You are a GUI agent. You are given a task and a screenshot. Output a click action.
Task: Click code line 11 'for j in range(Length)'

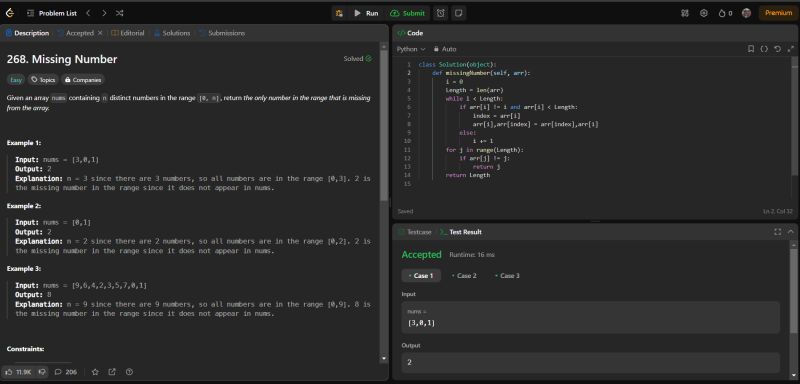pyautogui.click(x=485, y=150)
